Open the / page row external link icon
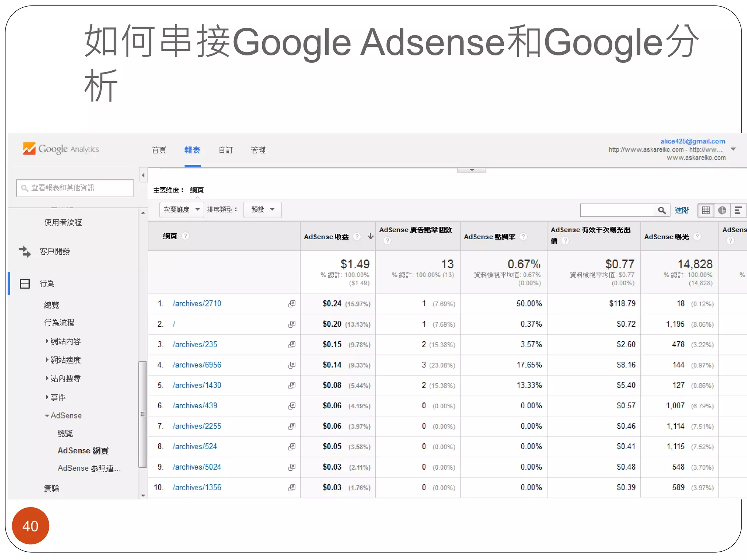The height and width of the screenshot is (560, 747). pyautogui.click(x=292, y=324)
